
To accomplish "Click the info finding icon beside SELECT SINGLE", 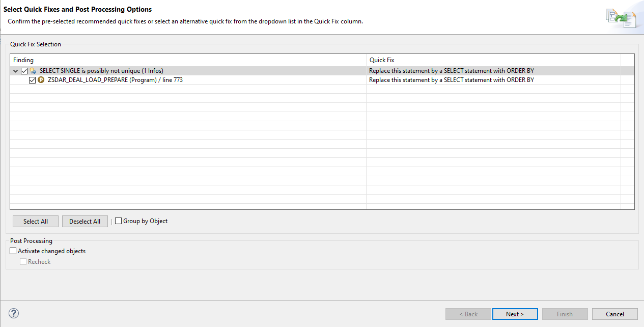I will 33,71.
